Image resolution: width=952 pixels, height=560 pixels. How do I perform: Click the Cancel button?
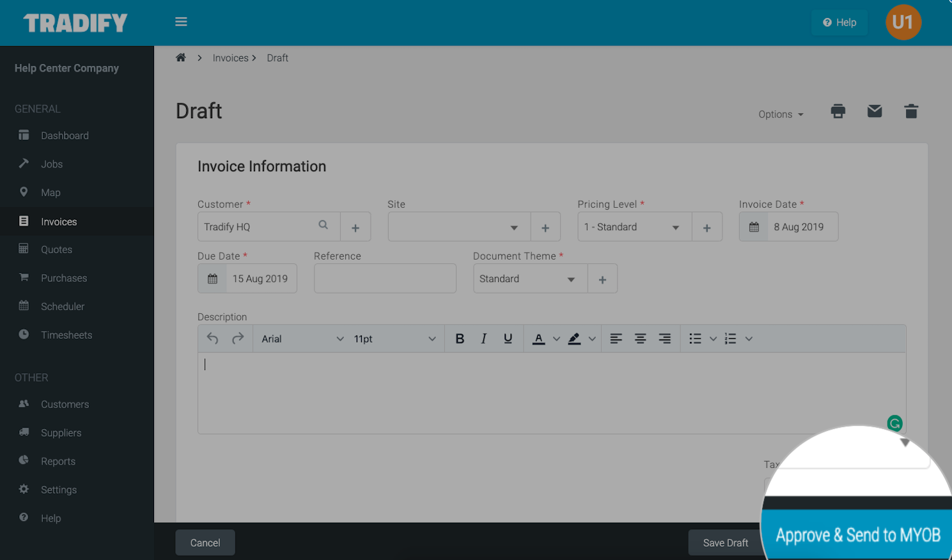coord(205,543)
